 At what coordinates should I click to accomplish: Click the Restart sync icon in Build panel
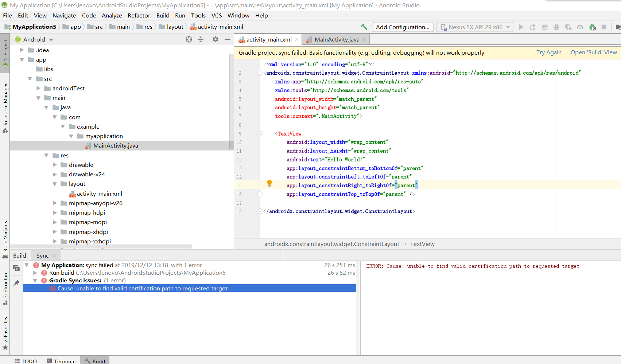click(16, 268)
